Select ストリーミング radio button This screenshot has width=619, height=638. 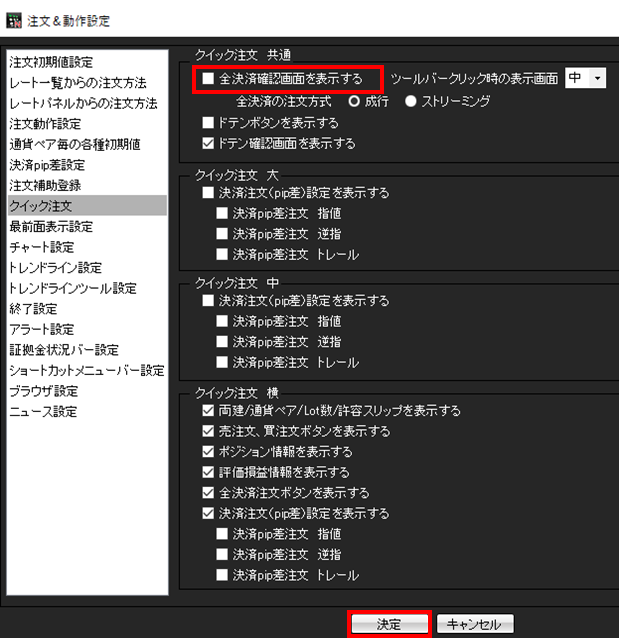pos(411,101)
